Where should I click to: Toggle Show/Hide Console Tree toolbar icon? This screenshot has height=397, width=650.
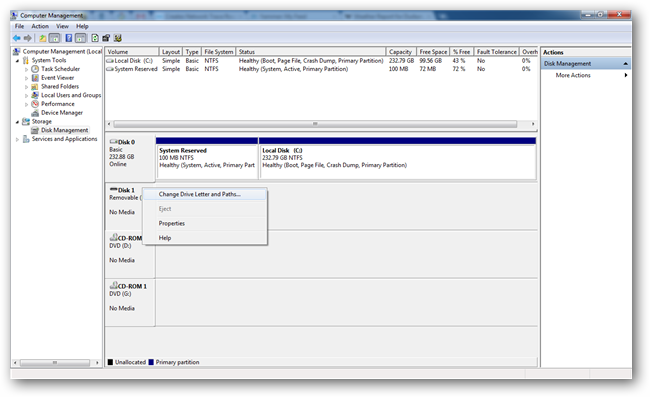(54, 38)
